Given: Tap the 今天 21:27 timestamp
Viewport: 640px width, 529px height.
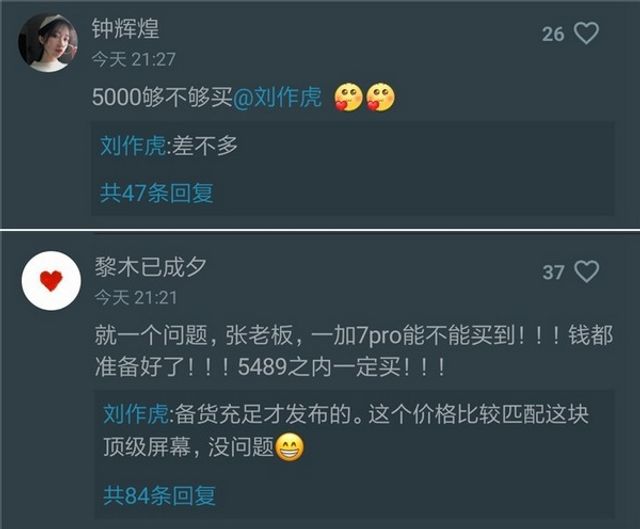Looking at the screenshot, I should coord(133,60).
